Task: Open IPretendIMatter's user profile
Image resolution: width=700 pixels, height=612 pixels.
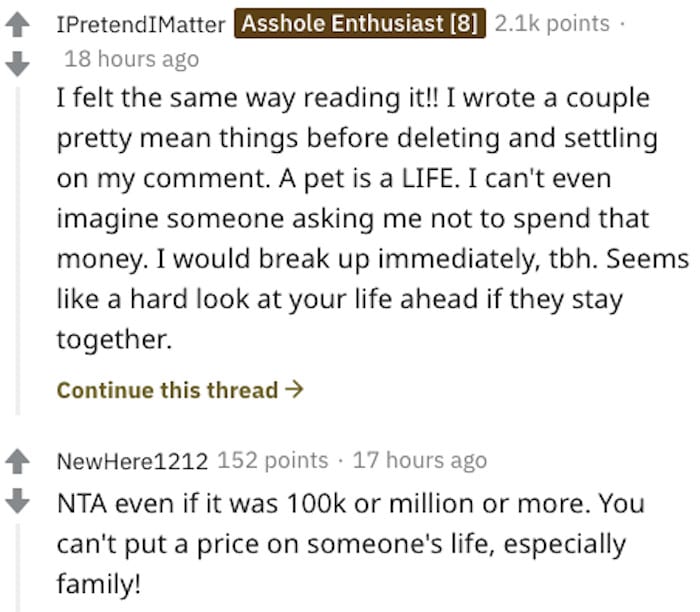Action: click(x=140, y=23)
